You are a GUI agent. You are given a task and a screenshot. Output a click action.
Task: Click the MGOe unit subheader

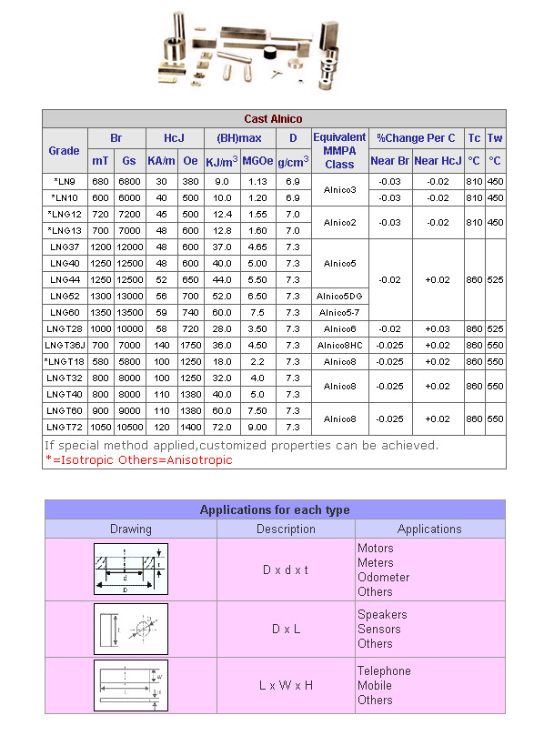pos(257,160)
